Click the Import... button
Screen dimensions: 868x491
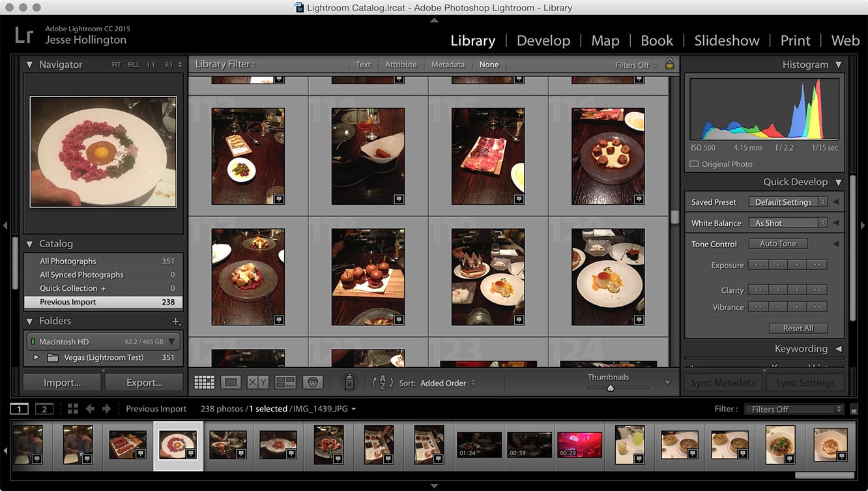(62, 383)
